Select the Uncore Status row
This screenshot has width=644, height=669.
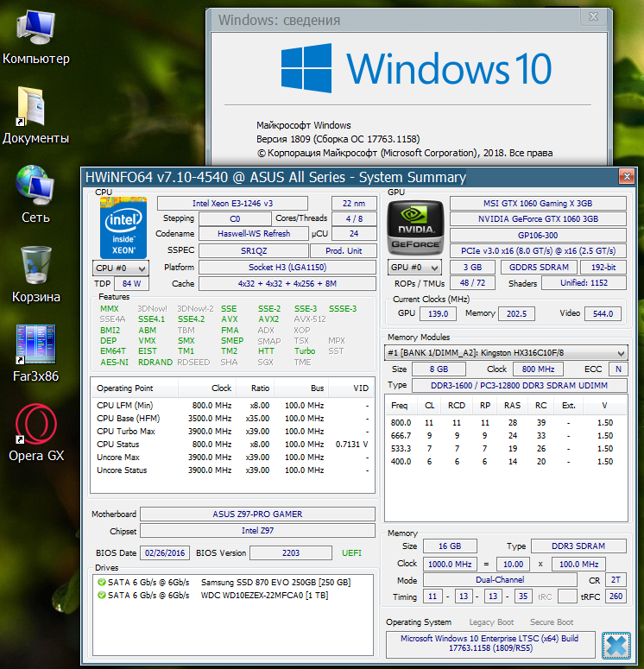232,470
